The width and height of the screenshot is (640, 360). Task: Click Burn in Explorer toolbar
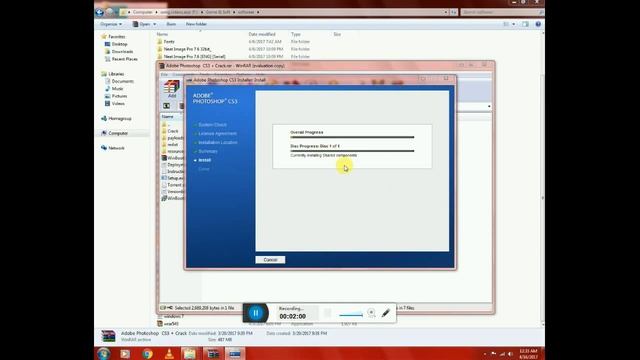click(x=171, y=24)
